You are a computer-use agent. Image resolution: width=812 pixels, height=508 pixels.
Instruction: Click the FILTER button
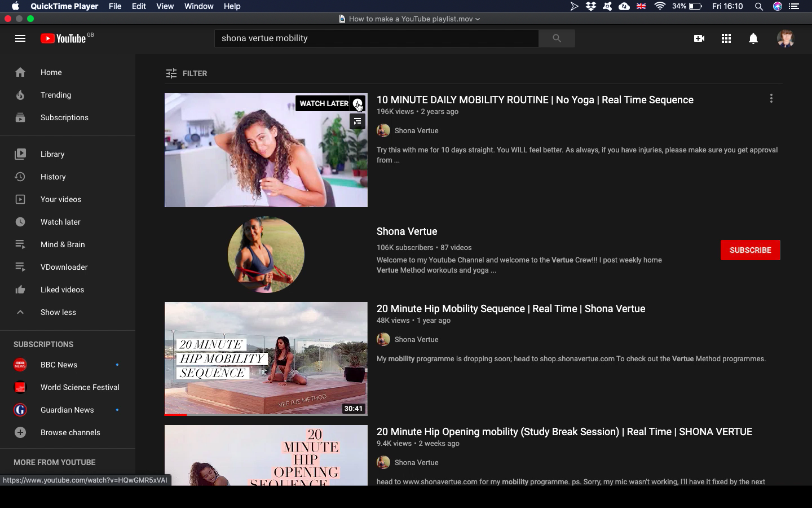pyautogui.click(x=187, y=73)
